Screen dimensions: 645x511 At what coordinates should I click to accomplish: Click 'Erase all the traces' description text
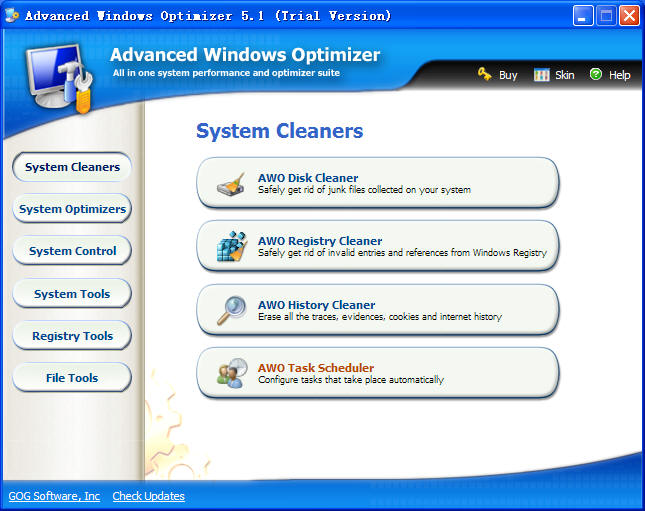[380, 317]
